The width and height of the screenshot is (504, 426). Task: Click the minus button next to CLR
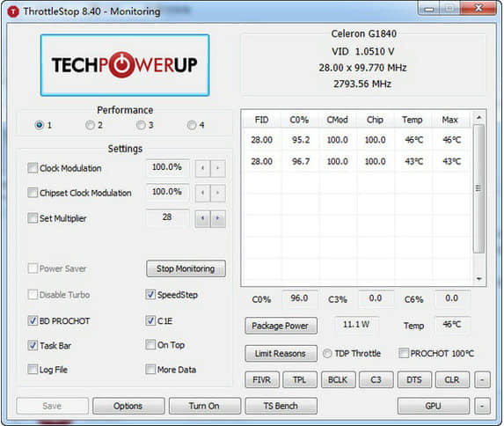coord(482,380)
